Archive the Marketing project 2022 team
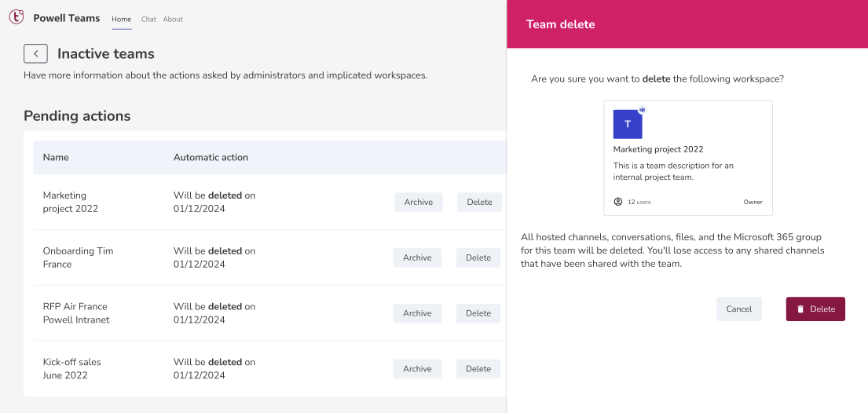Viewport: 868px width, 413px height. click(419, 202)
